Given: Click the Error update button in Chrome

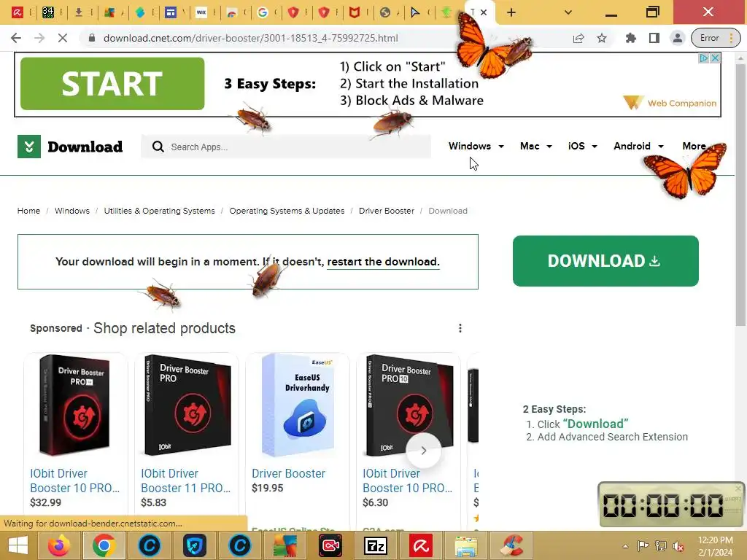Looking at the screenshot, I should 716,38.
